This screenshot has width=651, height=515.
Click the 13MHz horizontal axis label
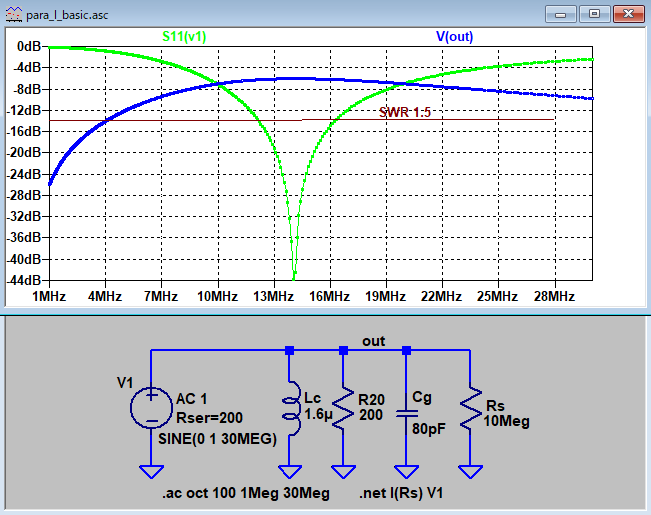(x=274, y=297)
